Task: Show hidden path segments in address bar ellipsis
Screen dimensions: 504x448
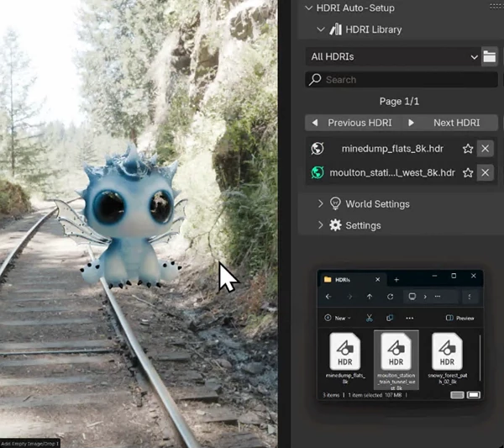Action: pyautogui.click(x=438, y=297)
